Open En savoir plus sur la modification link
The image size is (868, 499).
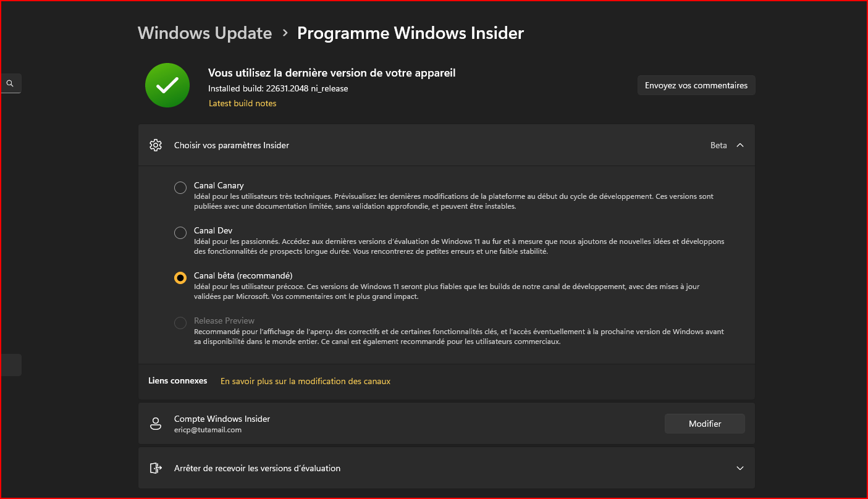point(305,381)
